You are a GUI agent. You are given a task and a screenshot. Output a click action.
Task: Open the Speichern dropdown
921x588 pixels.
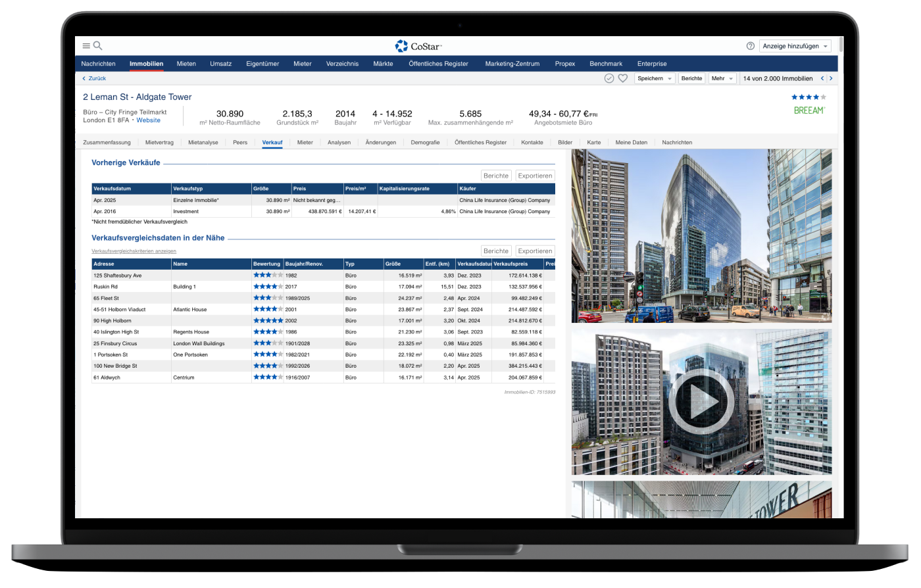tap(655, 78)
